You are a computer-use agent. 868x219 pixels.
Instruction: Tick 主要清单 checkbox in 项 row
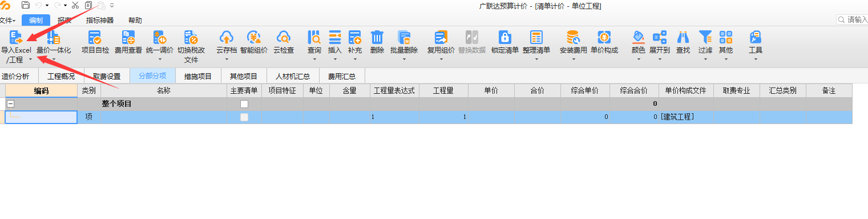[x=244, y=117]
